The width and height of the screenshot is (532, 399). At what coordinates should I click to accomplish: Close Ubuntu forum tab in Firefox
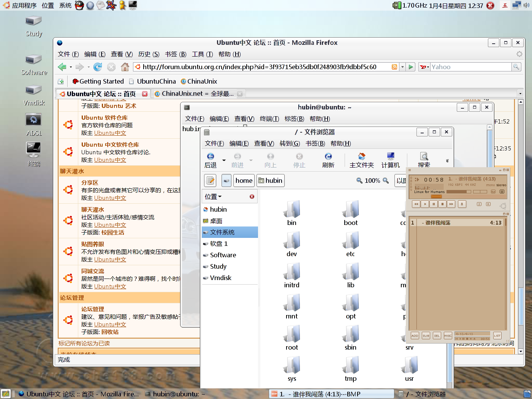145,94
